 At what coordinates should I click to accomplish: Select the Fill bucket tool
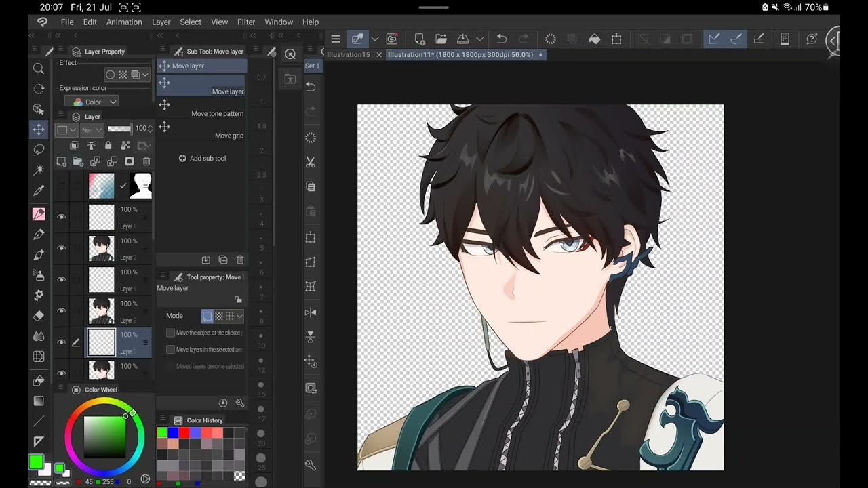pyautogui.click(x=39, y=381)
